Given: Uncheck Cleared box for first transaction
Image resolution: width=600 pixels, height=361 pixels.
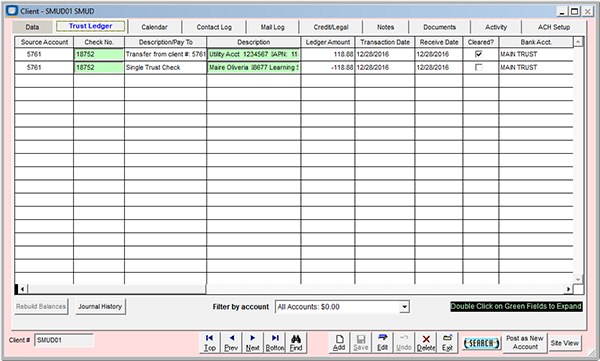Looking at the screenshot, I should 478,54.
